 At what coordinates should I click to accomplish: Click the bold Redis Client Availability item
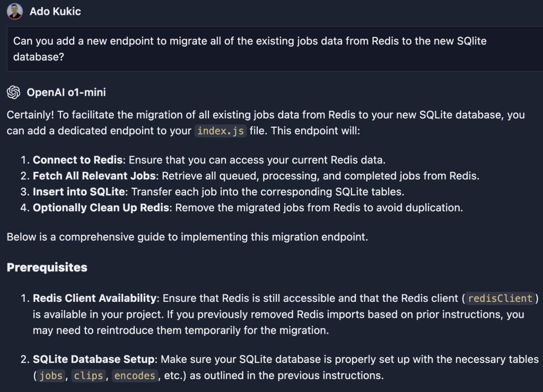pos(94,298)
